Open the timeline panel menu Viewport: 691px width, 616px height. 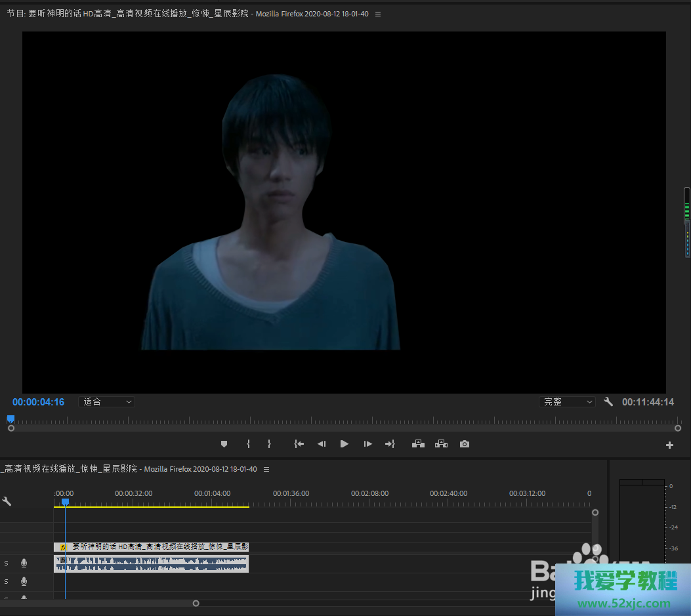point(266,469)
